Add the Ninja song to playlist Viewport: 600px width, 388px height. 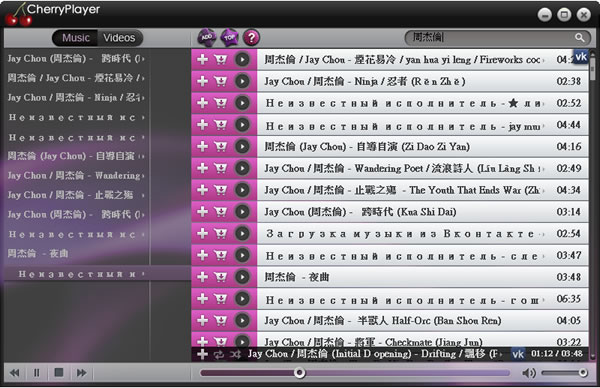(x=202, y=81)
